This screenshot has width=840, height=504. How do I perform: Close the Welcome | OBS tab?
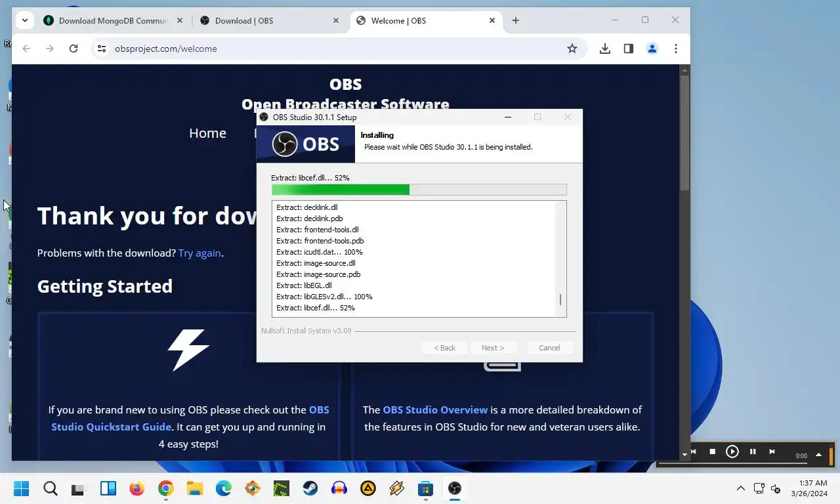pos(492,20)
